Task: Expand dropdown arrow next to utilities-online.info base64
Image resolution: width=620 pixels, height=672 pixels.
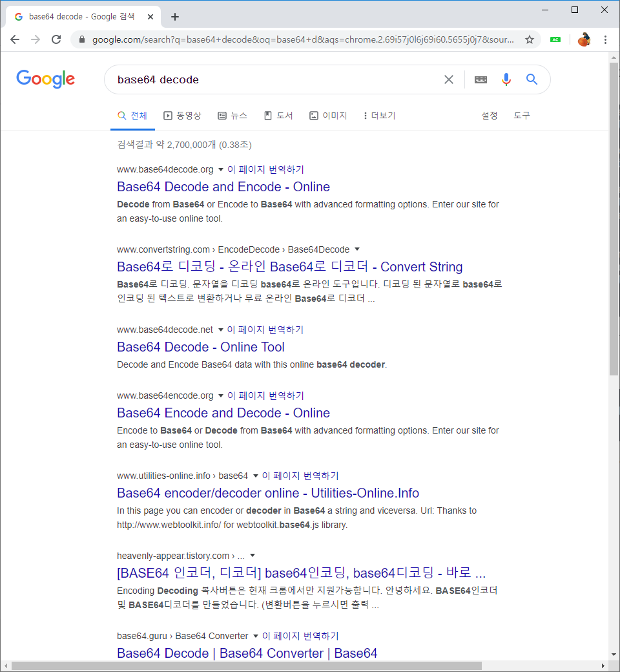Action: point(255,476)
